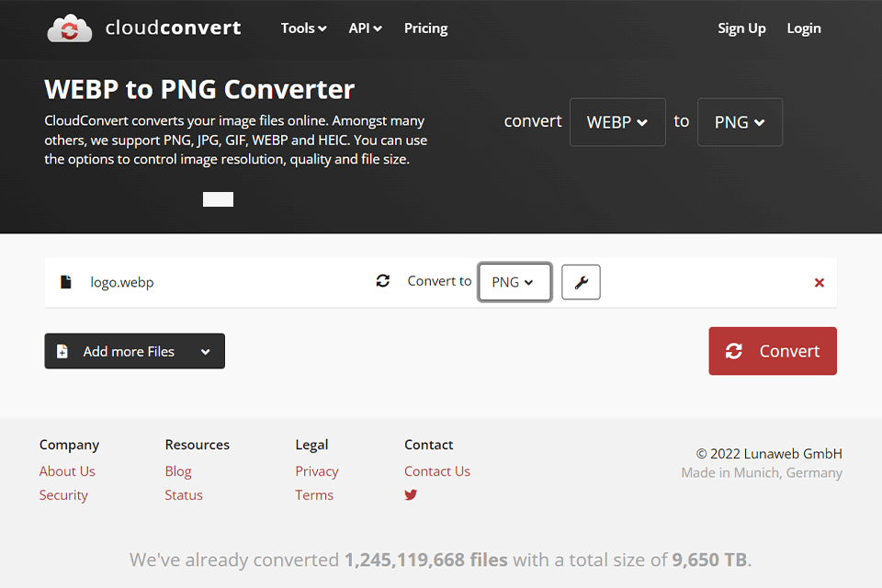Click the © 2022 Lunaweb GmbH text
This screenshot has width=882, height=588.
pos(769,454)
